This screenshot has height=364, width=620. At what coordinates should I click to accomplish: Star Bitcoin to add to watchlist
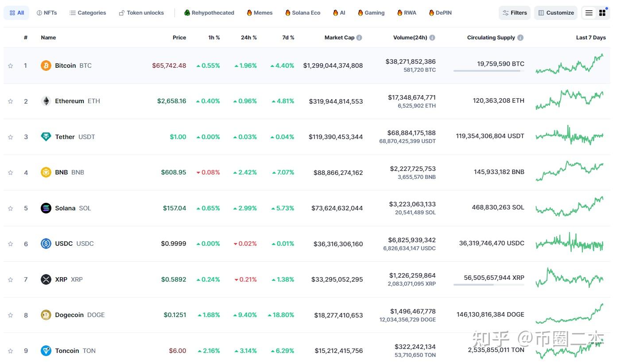[x=11, y=66]
